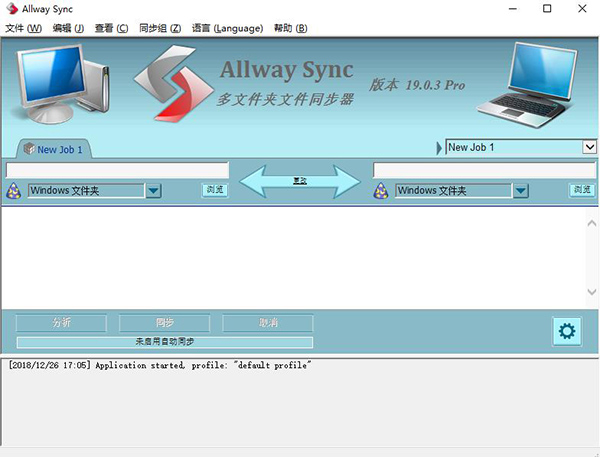Expand the left Windows 文件夹 type dropdown
Image resolution: width=600 pixels, height=457 pixels.
click(x=153, y=191)
